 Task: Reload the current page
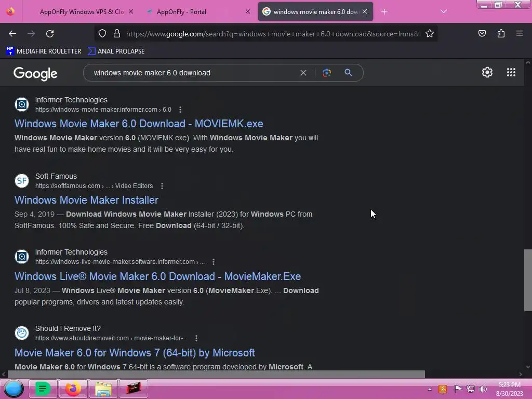tap(50, 34)
